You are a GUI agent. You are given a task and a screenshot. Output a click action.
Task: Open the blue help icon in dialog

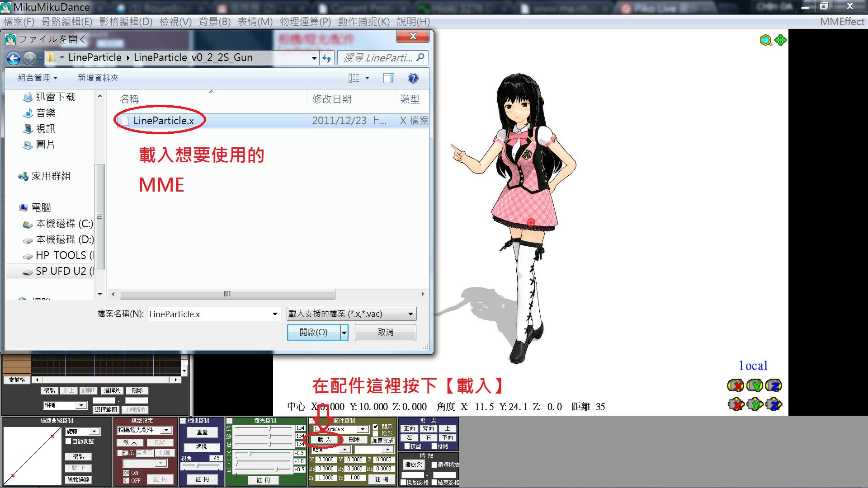coord(413,78)
